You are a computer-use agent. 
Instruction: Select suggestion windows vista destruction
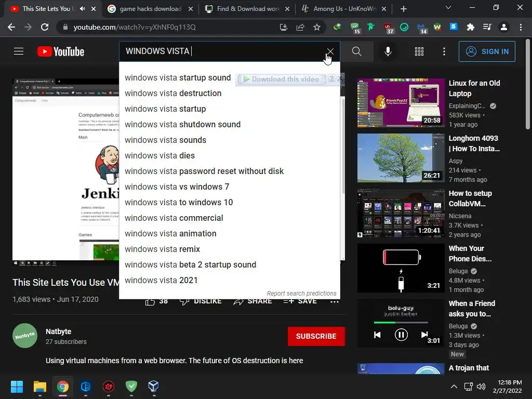[x=172, y=94]
